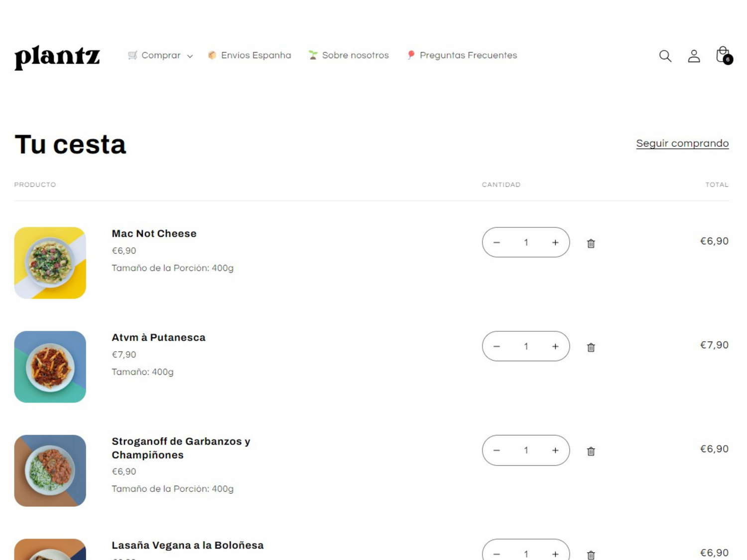Image resolution: width=747 pixels, height=560 pixels.
Task: Decrease Mac Not Cheese quantity
Action: pyautogui.click(x=497, y=242)
